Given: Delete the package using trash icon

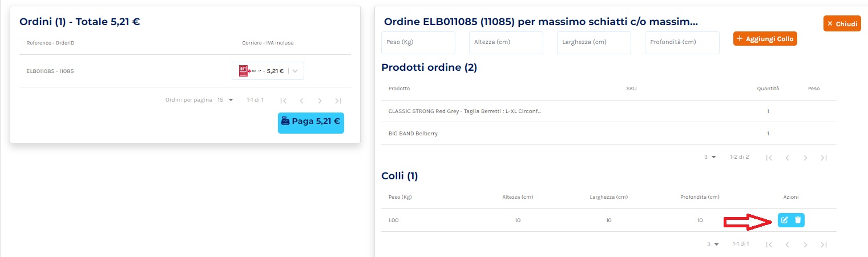Looking at the screenshot, I should pos(798,220).
